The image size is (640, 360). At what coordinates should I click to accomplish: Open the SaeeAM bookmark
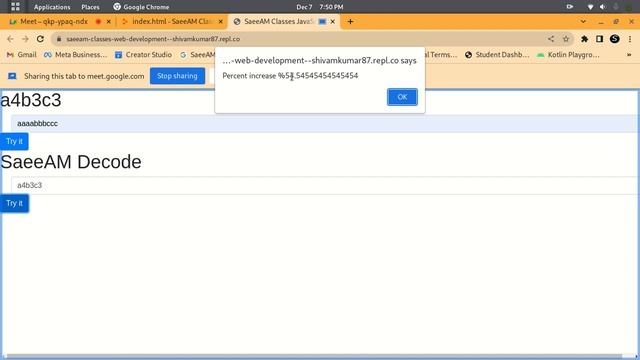point(198,55)
